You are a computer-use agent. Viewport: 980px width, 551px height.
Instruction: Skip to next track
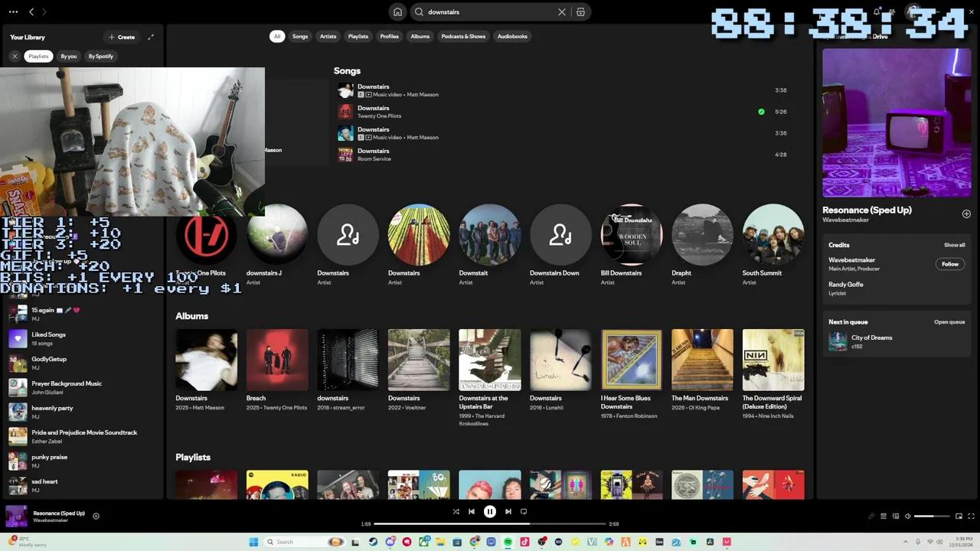pos(508,512)
